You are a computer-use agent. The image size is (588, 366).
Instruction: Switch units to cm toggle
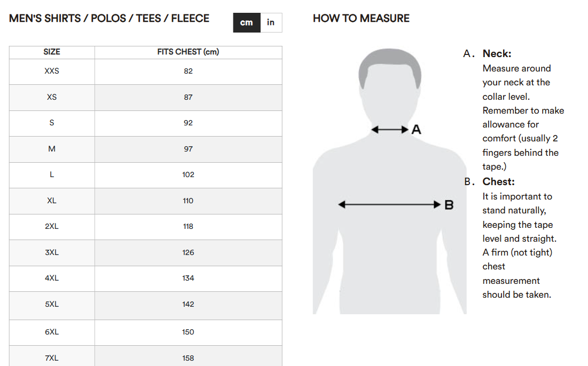[247, 22]
